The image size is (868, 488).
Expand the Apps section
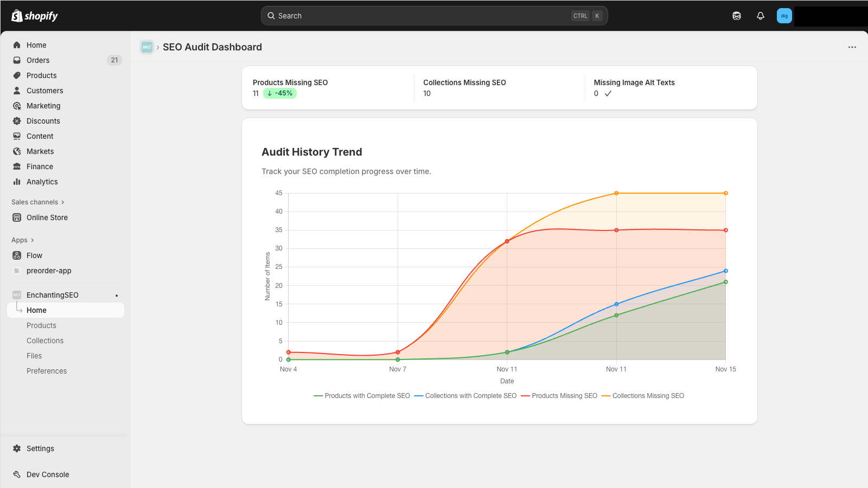22,240
